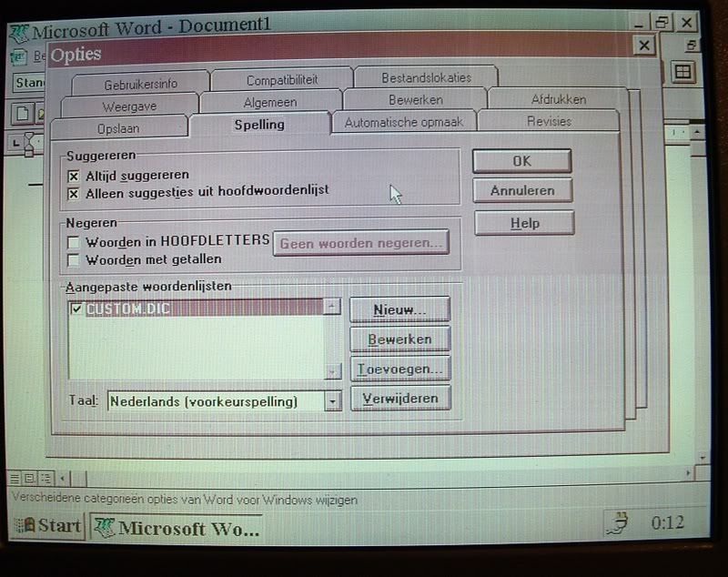Click the horizontal scrollbar left arrow in Word
The height and width of the screenshot is (577, 728).
click(62, 478)
